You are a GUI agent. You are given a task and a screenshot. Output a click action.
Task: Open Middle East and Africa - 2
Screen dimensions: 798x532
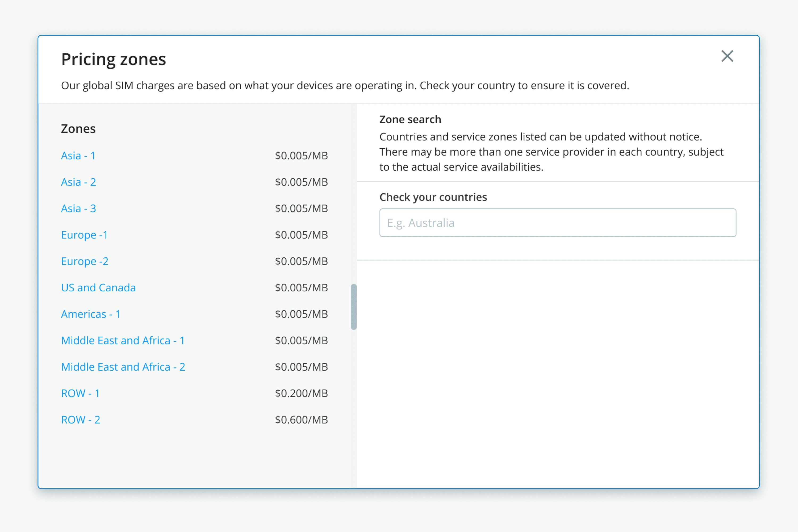pyautogui.click(x=123, y=367)
